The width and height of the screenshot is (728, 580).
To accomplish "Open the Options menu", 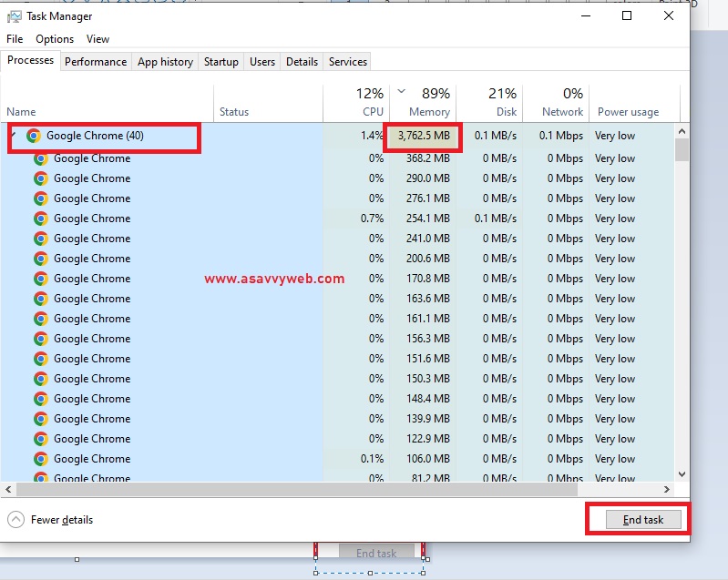I will tap(55, 39).
